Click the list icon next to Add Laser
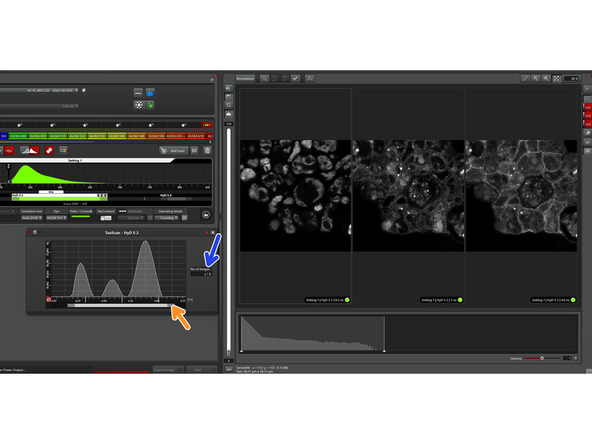The image size is (592, 444). 194,151
